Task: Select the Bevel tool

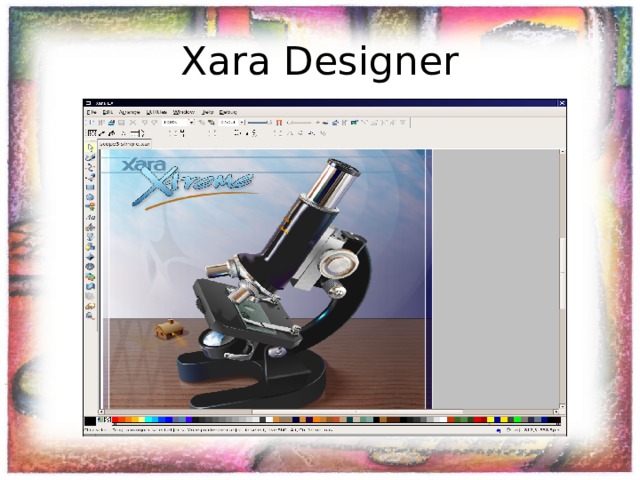Action: click(91, 257)
